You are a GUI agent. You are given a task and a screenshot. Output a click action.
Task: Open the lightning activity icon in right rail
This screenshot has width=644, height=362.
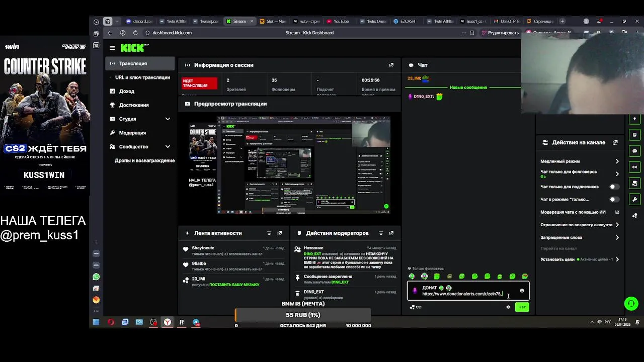pos(634,119)
